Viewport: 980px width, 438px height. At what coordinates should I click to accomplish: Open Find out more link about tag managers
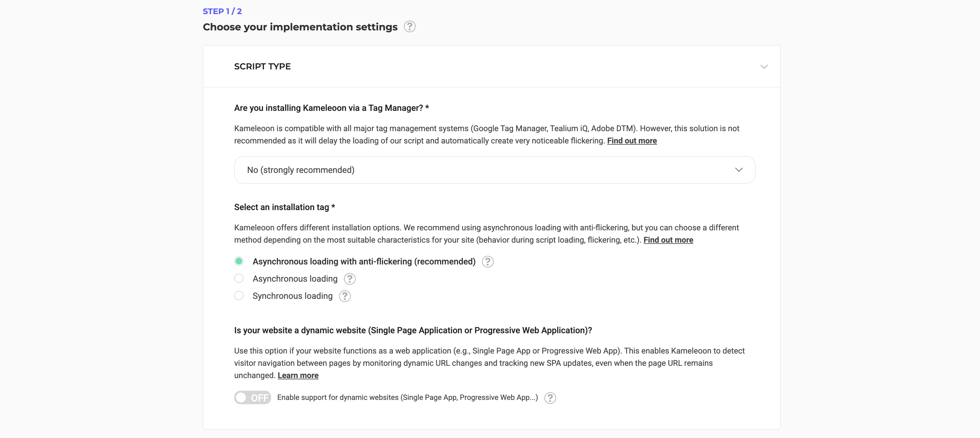[631, 141]
